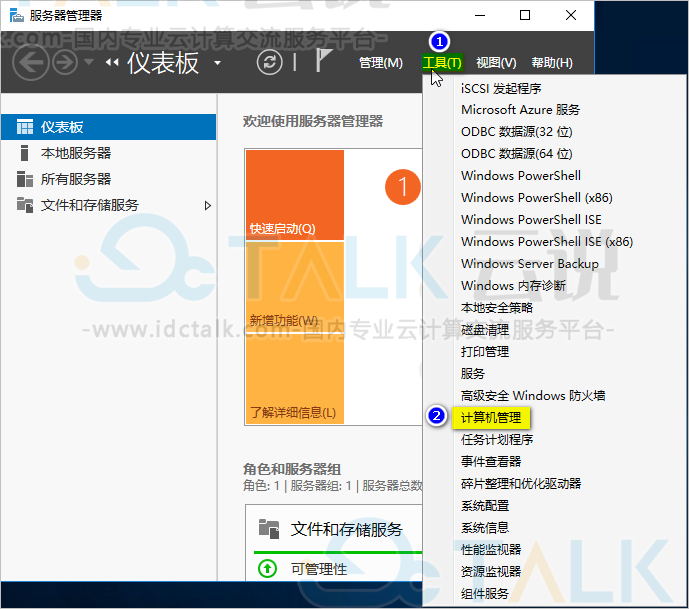Screen dimensions: 689x609
Task: Click the 本地服务器 sidebar icon
Action: coord(25,153)
